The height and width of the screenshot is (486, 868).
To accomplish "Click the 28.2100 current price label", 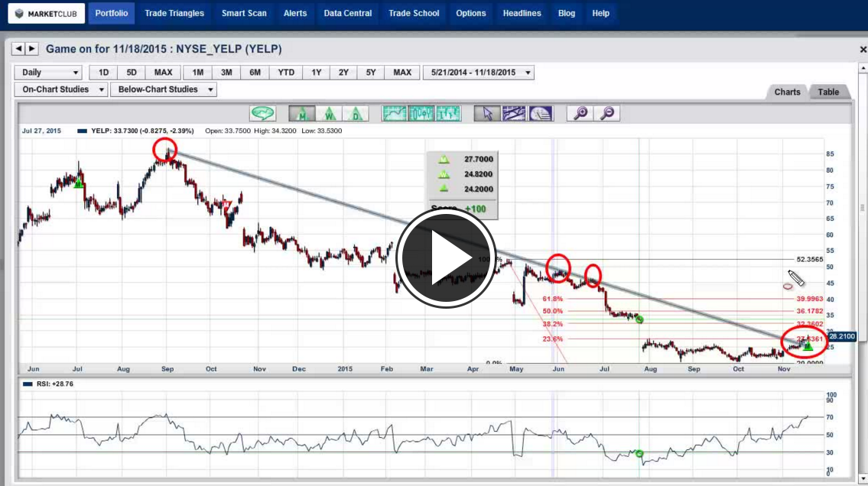I will pos(842,336).
